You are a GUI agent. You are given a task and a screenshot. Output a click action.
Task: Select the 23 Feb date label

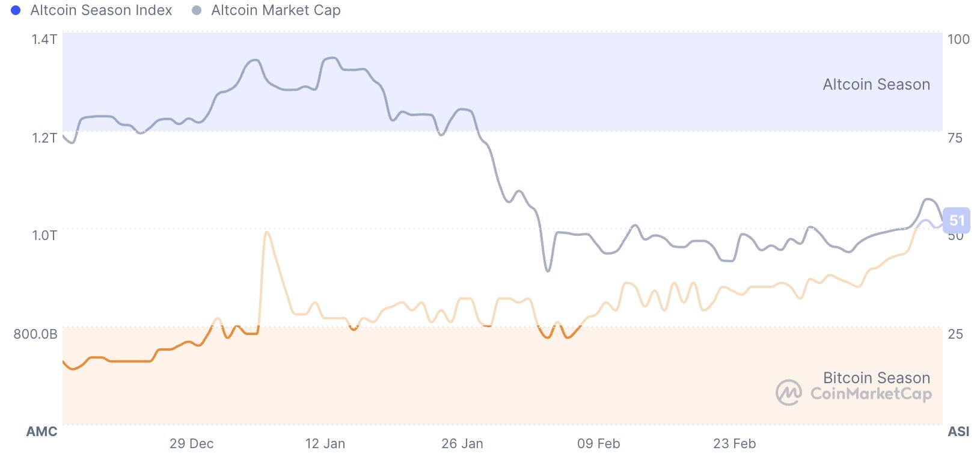coord(734,444)
